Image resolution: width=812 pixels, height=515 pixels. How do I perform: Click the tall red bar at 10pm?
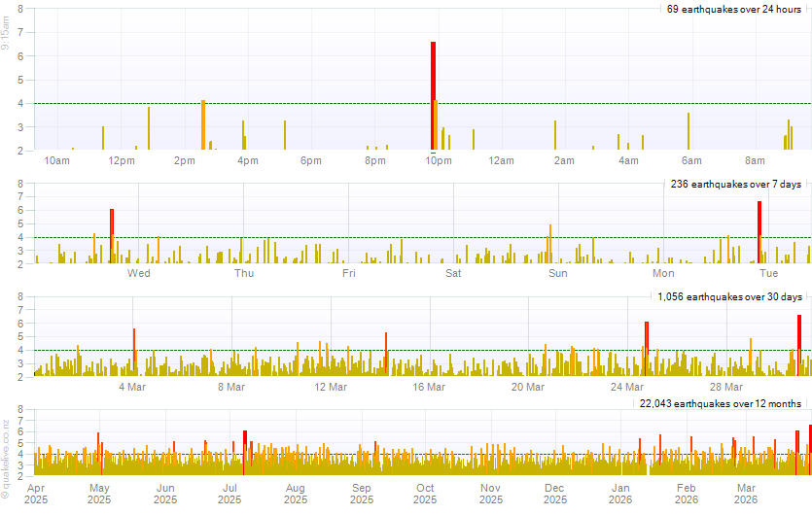click(x=433, y=97)
